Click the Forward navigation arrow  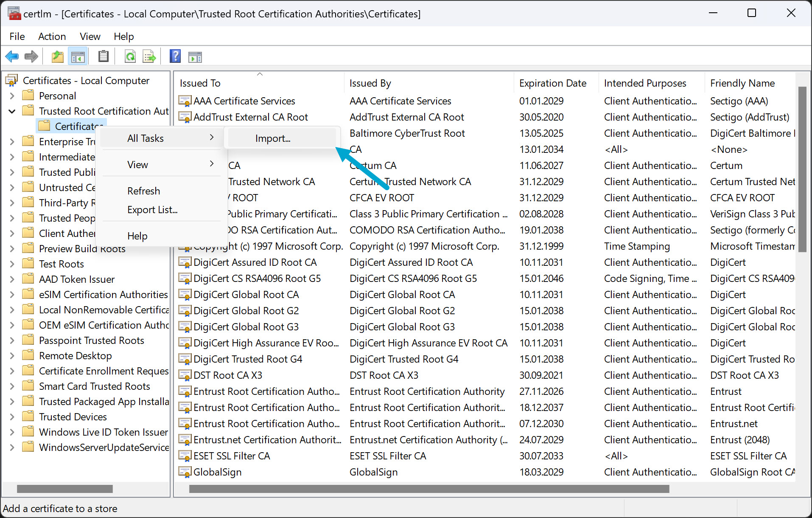31,56
